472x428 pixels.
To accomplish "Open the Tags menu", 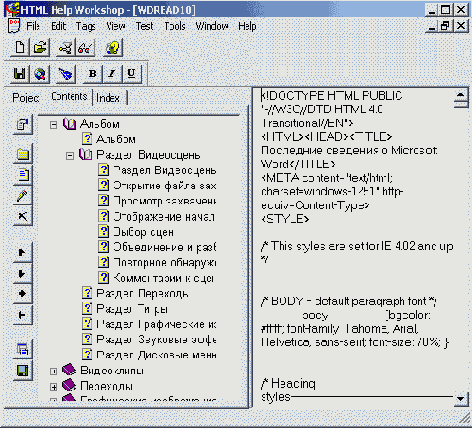I will pyautogui.click(x=86, y=26).
